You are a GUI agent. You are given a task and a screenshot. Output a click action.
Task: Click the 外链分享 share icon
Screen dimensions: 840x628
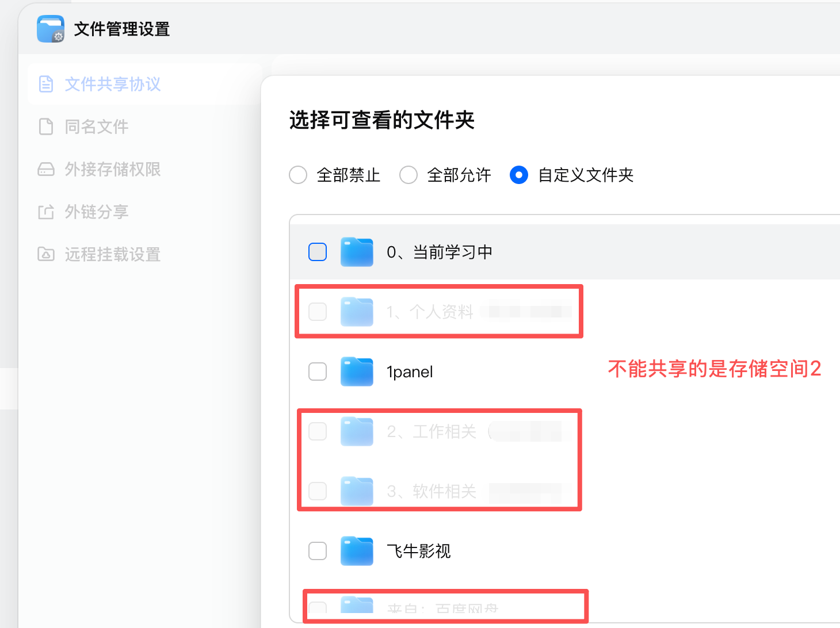[46, 212]
